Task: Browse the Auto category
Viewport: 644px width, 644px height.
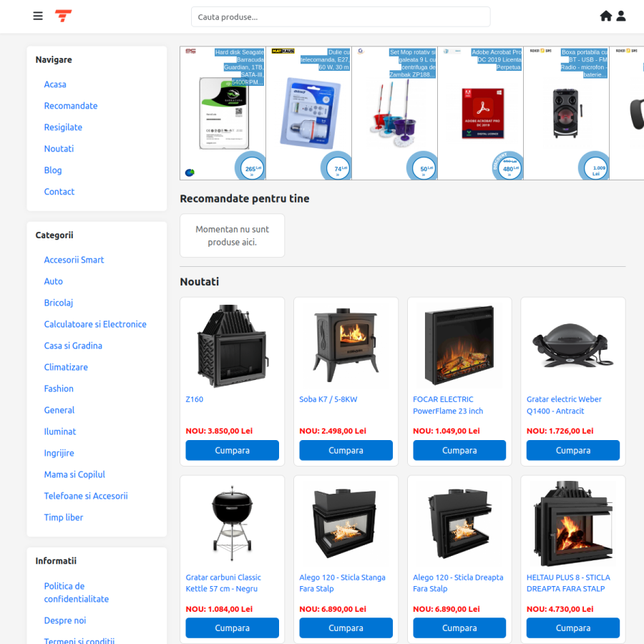Action: 54,281
